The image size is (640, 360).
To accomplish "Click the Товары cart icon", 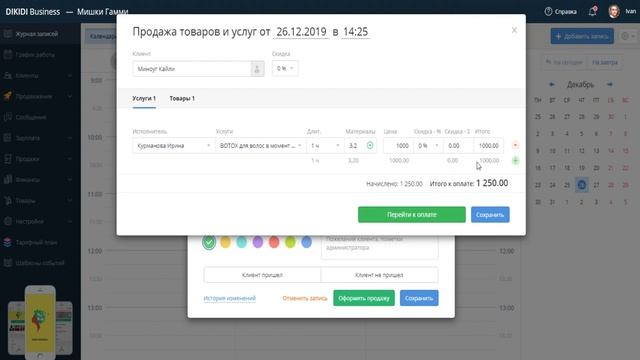I will (x=8, y=200).
